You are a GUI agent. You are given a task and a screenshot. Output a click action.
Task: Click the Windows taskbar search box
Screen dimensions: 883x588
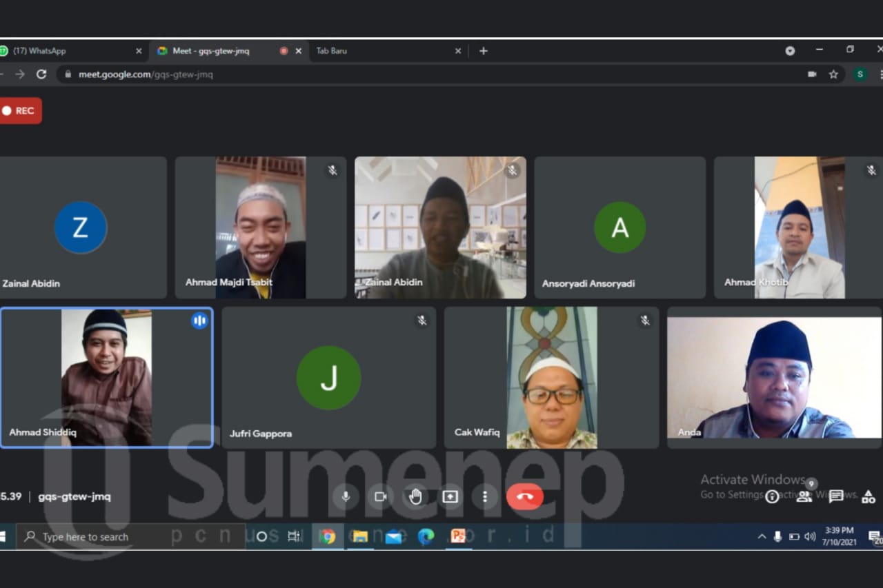click(131, 536)
